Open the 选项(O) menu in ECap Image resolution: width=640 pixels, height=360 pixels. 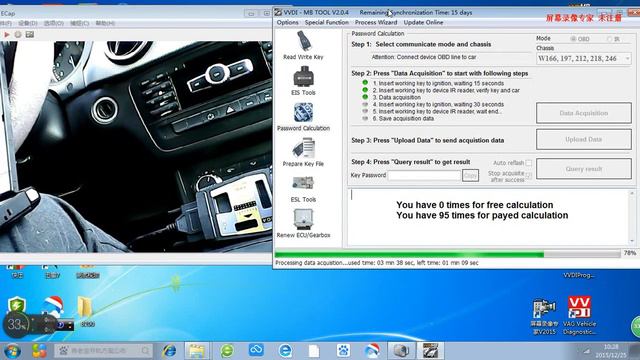click(53, 23)
